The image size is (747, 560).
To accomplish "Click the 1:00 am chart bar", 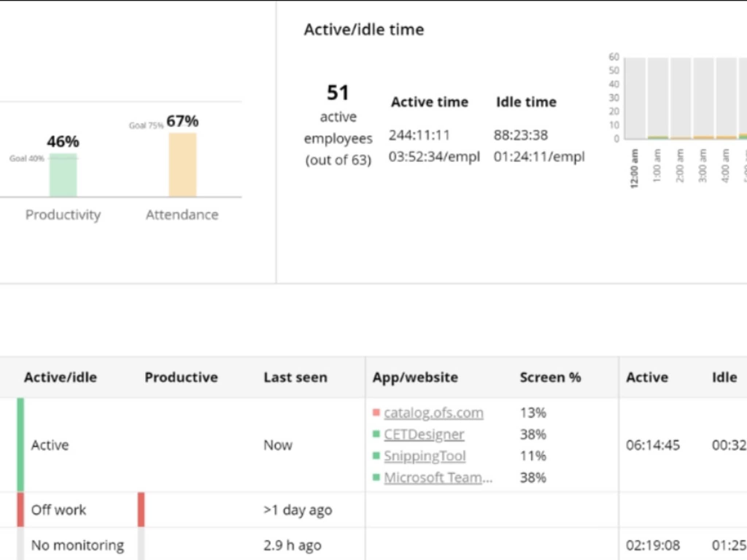I will point(658,98).
